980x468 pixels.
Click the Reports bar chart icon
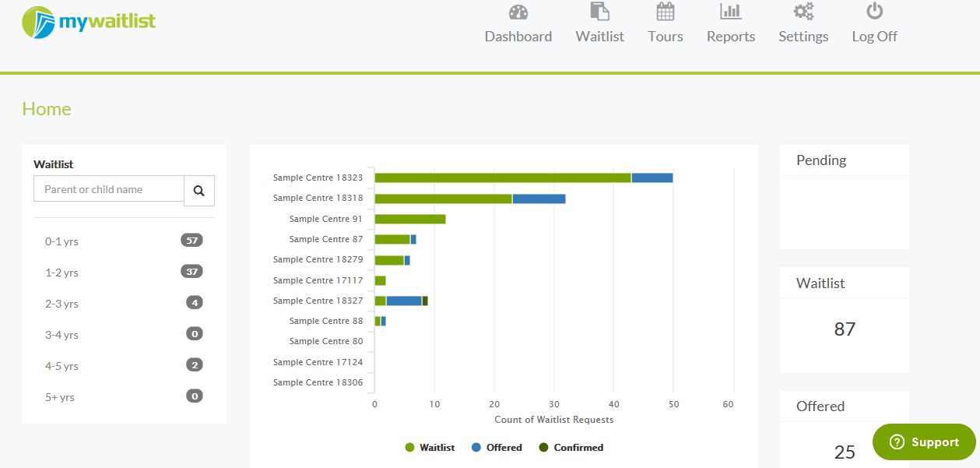point(730,12)
